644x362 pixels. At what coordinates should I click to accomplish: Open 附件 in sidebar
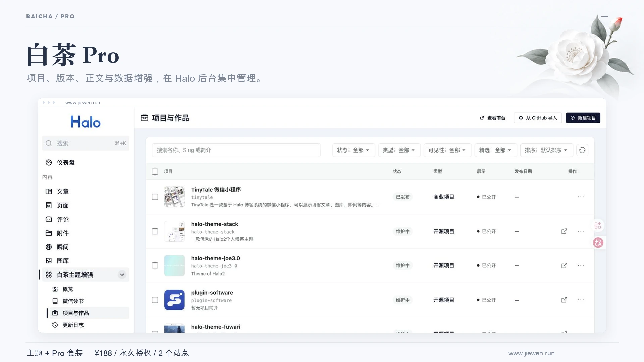(86, 233)
